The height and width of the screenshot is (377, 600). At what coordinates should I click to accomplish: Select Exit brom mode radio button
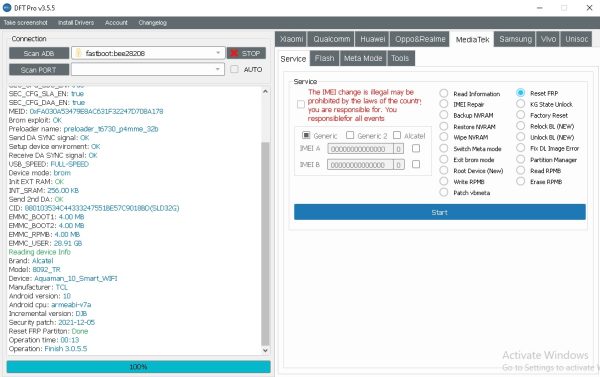tap(443, 159)
